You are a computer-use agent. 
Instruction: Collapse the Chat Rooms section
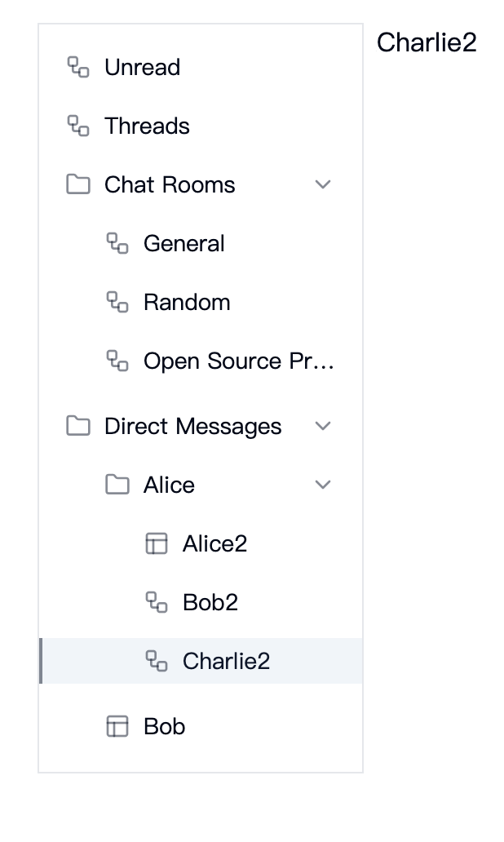coord(323,185)
